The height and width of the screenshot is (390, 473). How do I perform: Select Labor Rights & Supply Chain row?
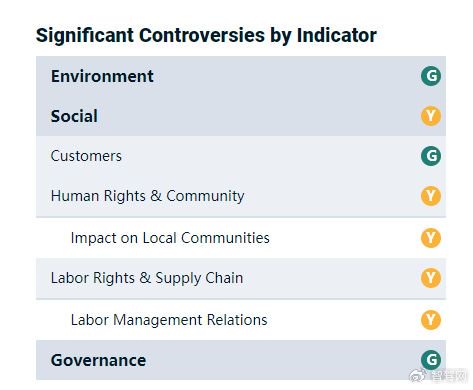pos(241,278)
